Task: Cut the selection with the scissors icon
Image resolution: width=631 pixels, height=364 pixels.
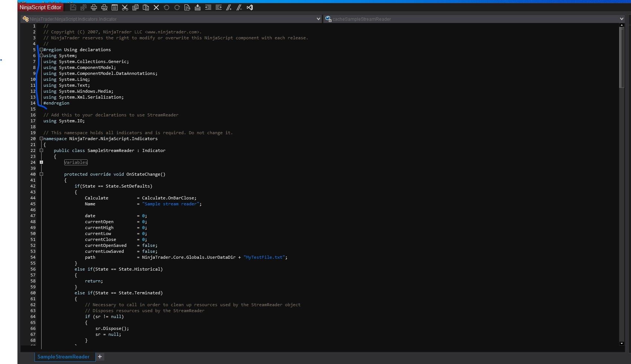Action: [125, 7]
